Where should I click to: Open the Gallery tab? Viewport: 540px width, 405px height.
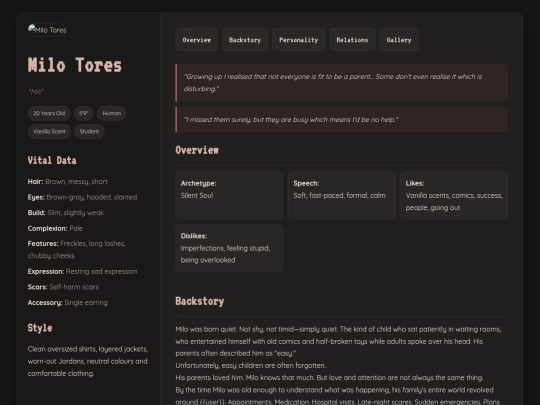click(399, 40)
